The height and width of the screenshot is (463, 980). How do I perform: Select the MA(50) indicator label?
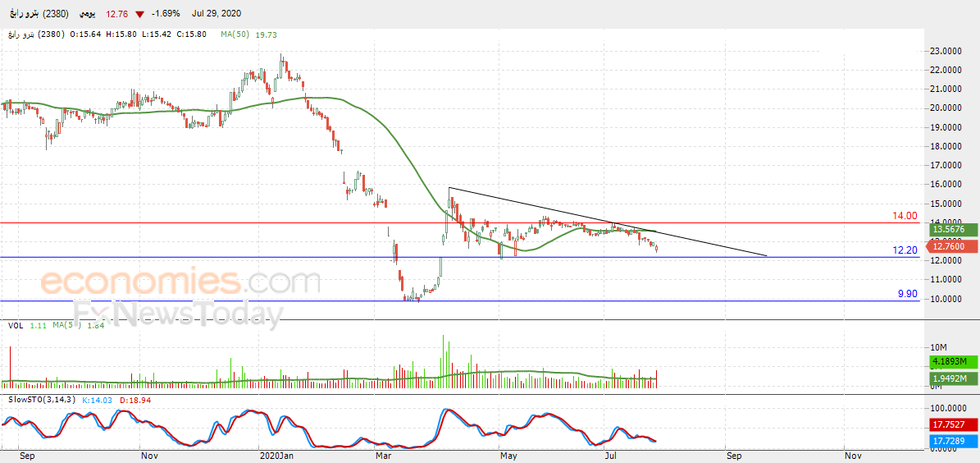(x=235, y=34)
